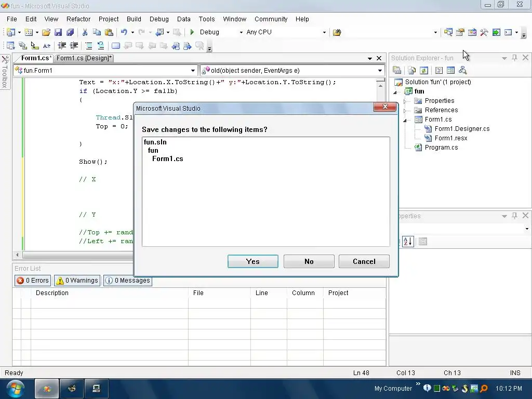Select Form1.resx in Solution Explorer
This screenshot has height=399, width=532.
click(x=450, y=138)
